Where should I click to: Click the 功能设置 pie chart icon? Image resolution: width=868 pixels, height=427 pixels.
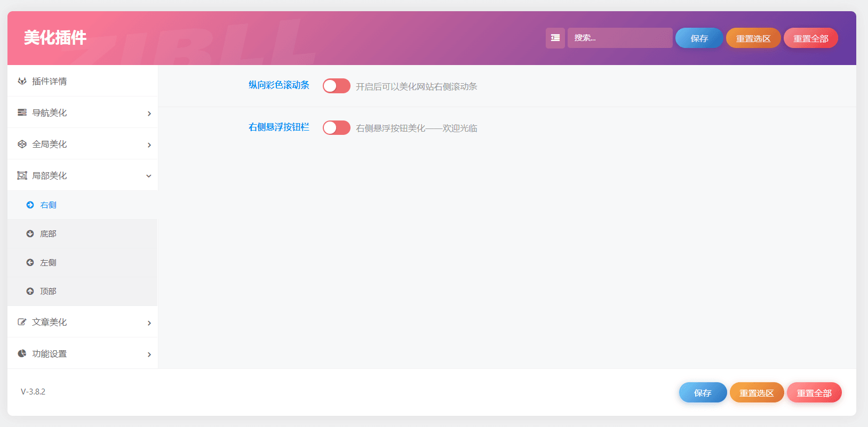tap(22, 353)
